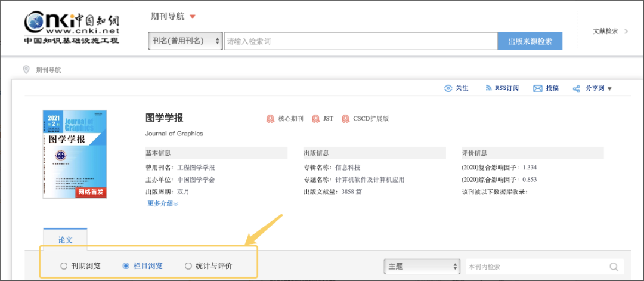Open the 主题 search scope dropdown
Image resolution: width=644 pixels, height=281 pixels.
tap(422, 266)
